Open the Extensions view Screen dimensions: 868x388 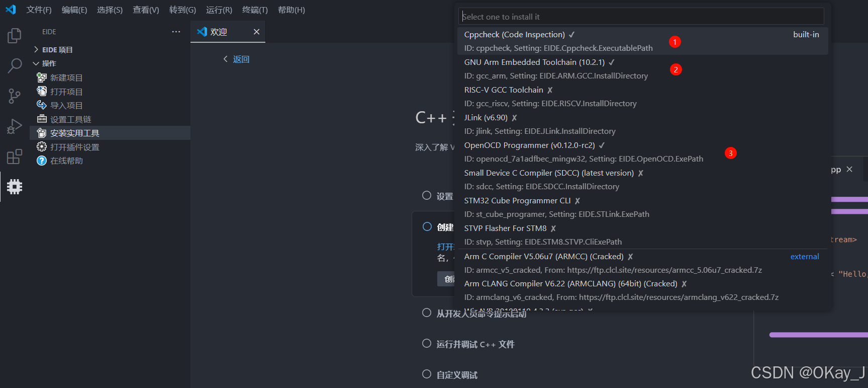(15, 157)
